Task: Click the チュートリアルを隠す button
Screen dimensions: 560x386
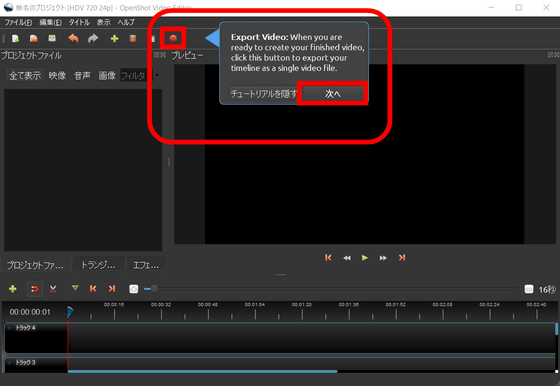Action: pos(264,94)
